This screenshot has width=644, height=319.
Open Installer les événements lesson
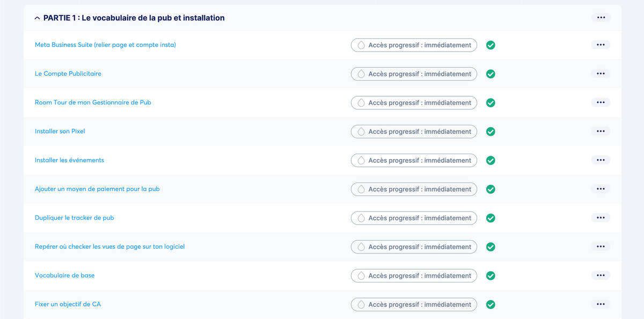point(69,160)
